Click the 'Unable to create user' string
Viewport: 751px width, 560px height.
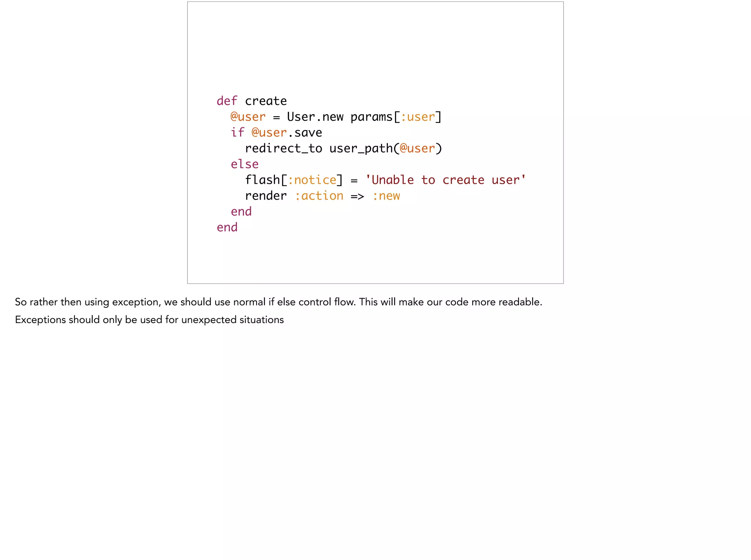click(446, 180)
